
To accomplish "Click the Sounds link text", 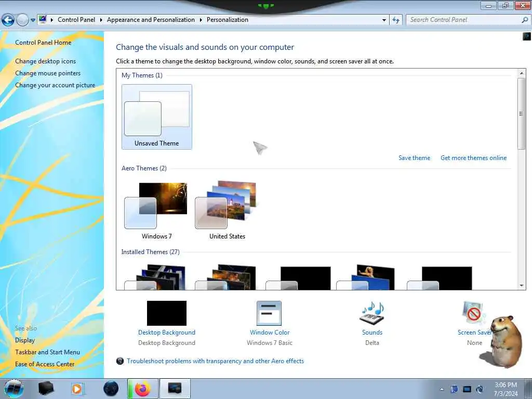I will (372, 332).
